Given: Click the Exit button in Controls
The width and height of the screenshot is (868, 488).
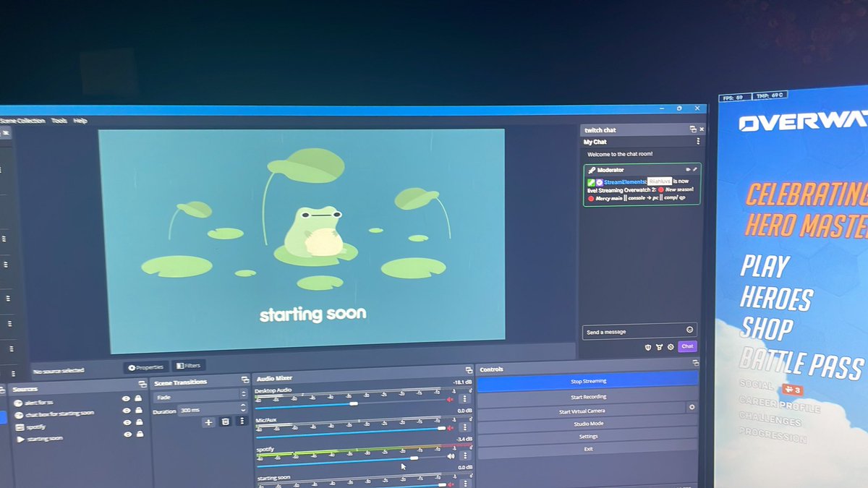Looking at the screenshot, I should 588,449.
